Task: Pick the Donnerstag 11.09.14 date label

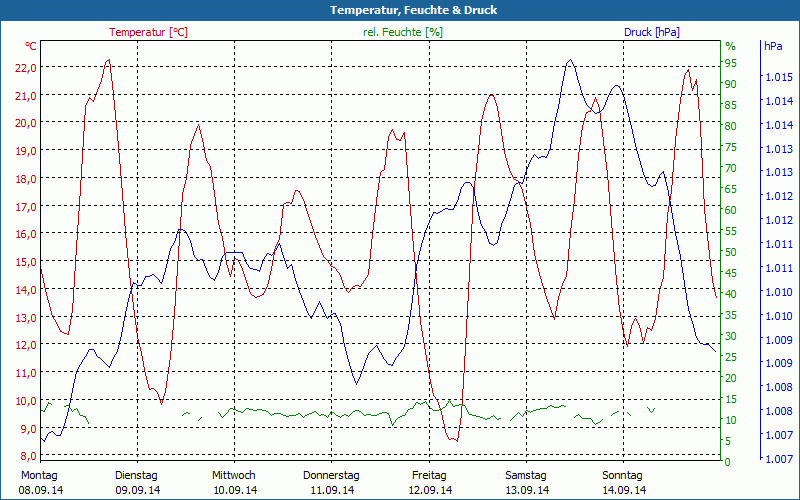Action: point(331,483)
